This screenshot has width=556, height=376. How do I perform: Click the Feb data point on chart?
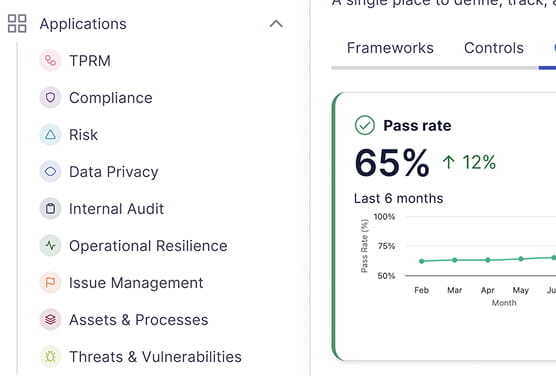(x=422, y=261)
